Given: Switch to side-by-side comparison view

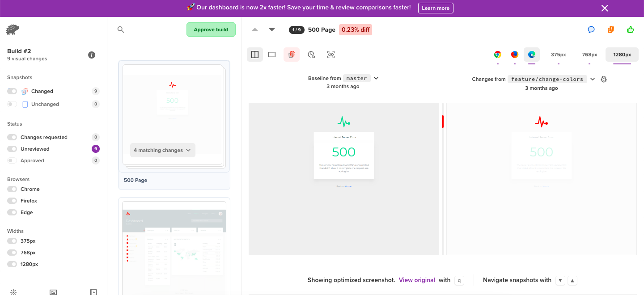Looking at the screenshot, I should (255, 55).
